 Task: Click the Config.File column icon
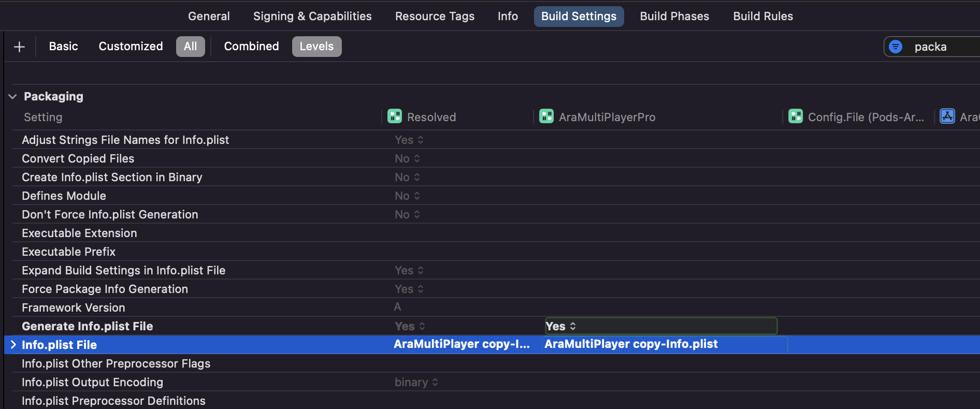(x=796, y=116)
